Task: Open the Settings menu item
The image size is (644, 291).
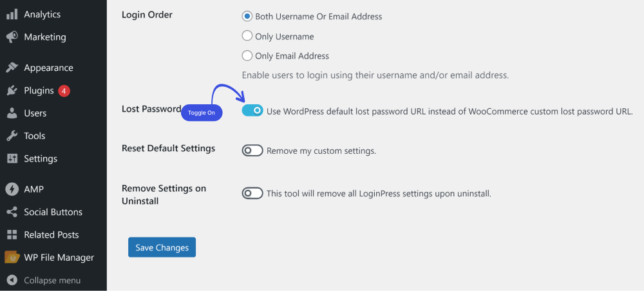Action: click(40, 158)
